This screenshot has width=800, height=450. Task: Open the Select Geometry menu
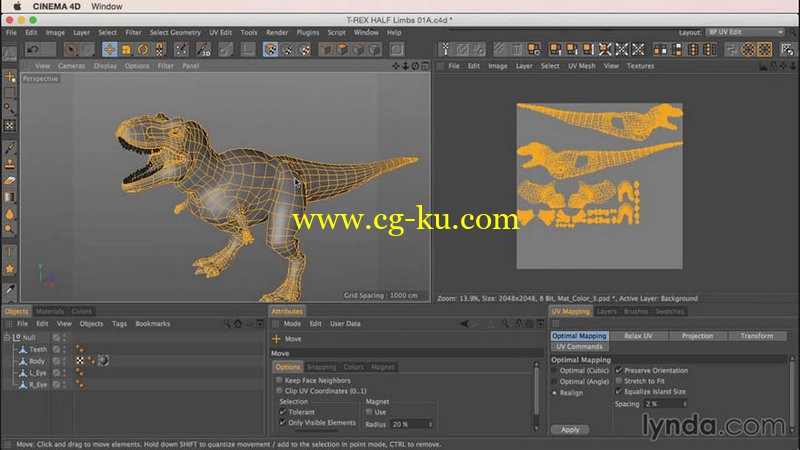pos(175,32)
